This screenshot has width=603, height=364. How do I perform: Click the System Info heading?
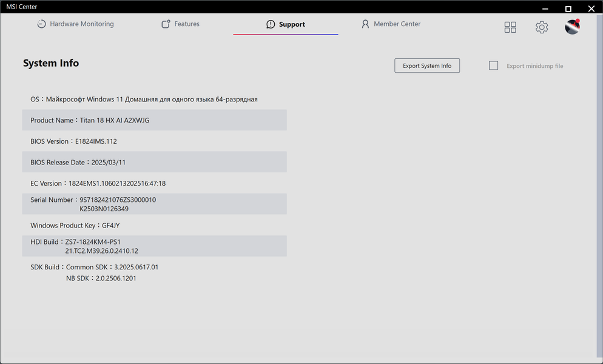(x=51, y=63)
